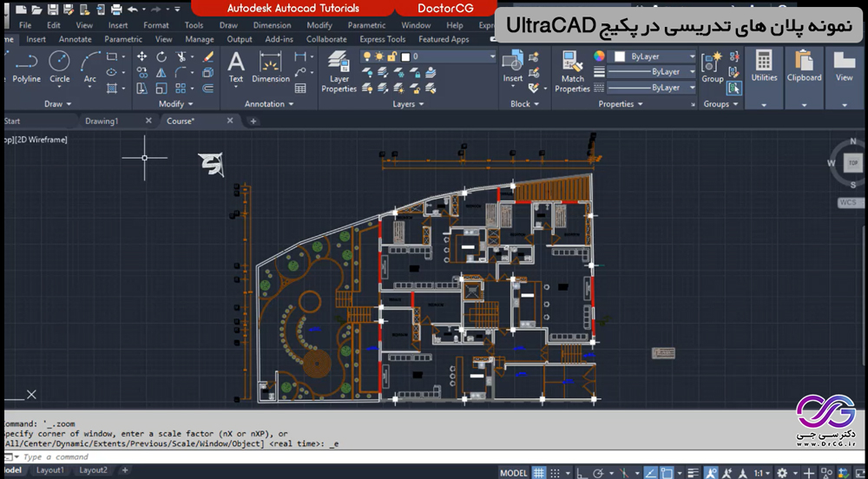Close the Course drawing tab
The height and width of the screenshot is (479, 868).
point(230,121)
